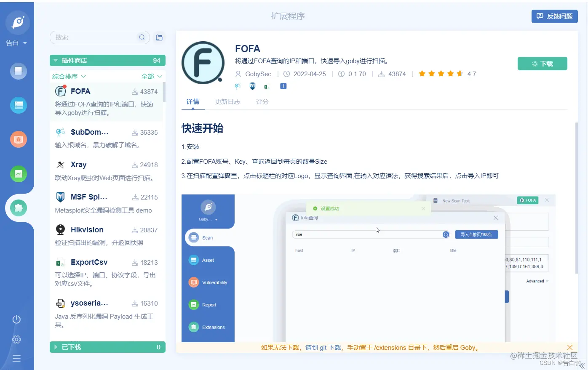
Task: Open the 全部 category filter dropdown
Action: [152, 76]
